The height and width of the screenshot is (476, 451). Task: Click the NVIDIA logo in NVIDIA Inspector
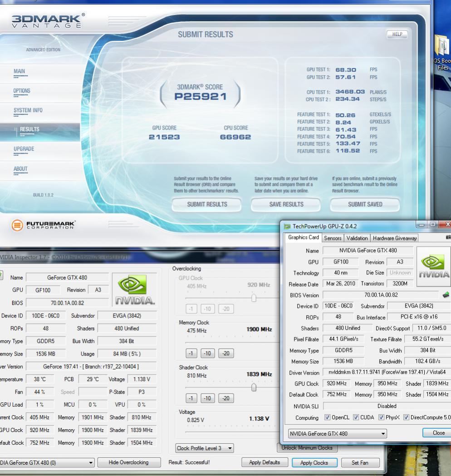[x=134, y=290]
